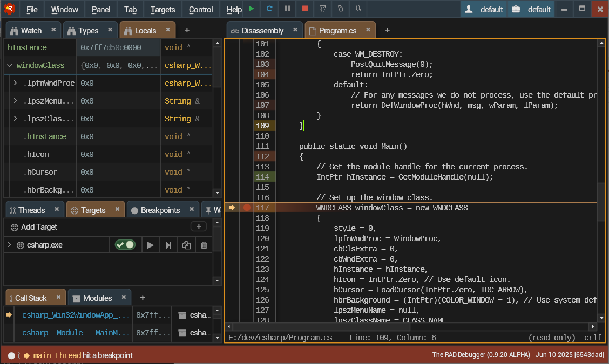Switch to the Disassembly tab
The width and height of the screenshot is (609, 364).
[x=262, y=31]
